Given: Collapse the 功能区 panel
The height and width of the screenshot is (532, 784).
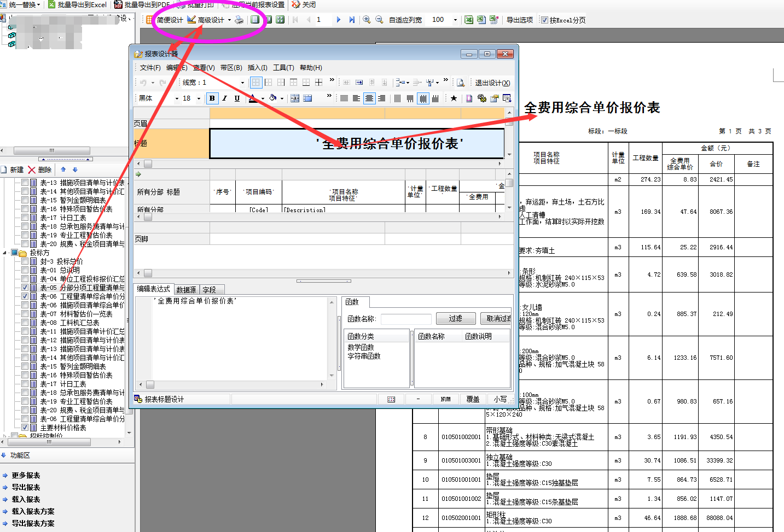Looking at the screenshot, I should point(4,455).
